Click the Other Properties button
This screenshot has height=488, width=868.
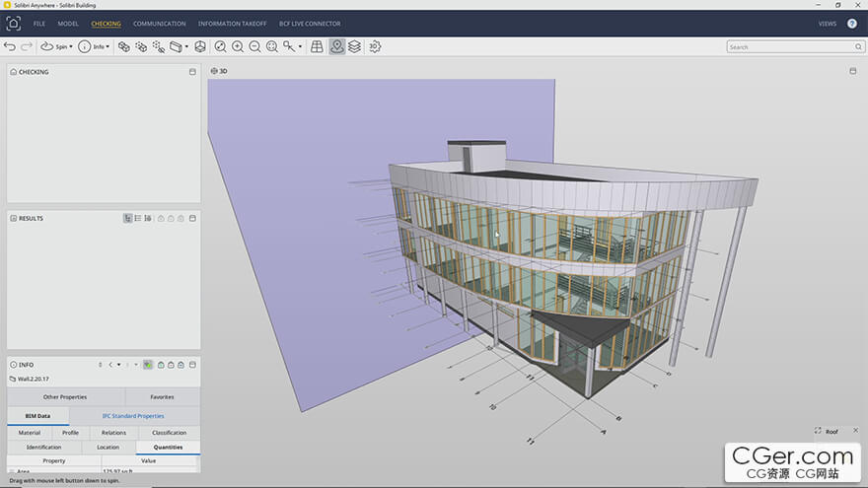(x=65, y=397)
